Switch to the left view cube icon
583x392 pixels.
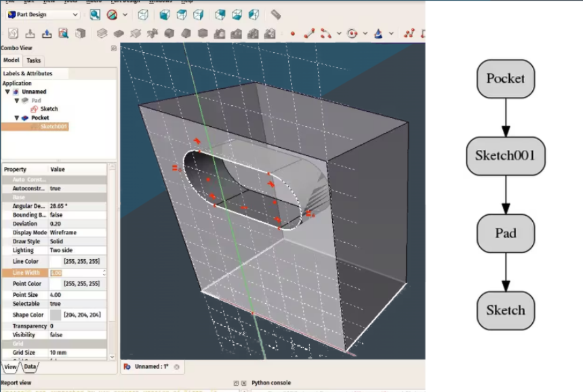[x=254, y=14]
